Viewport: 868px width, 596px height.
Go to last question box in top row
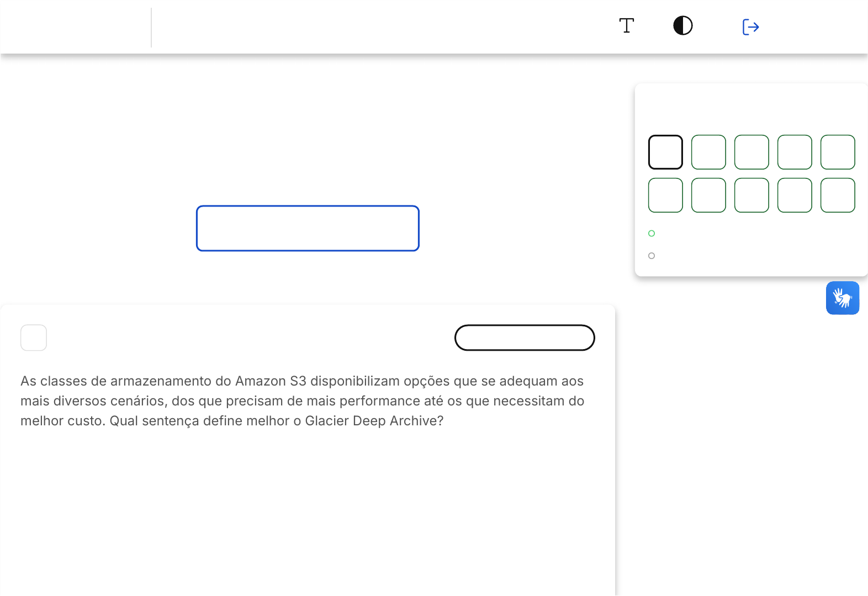pyautogui.click(x=838, y=152)
